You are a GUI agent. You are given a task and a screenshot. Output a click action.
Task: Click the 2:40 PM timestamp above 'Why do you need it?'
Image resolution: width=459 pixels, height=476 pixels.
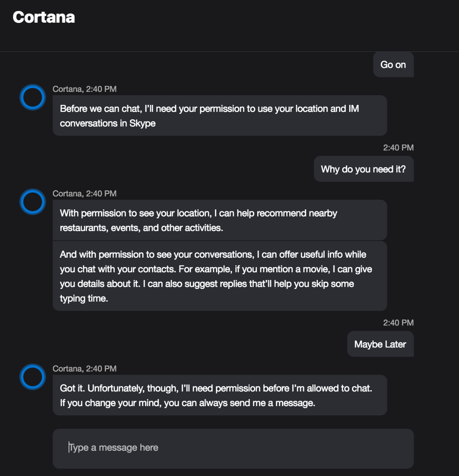(x=398, y=148)
